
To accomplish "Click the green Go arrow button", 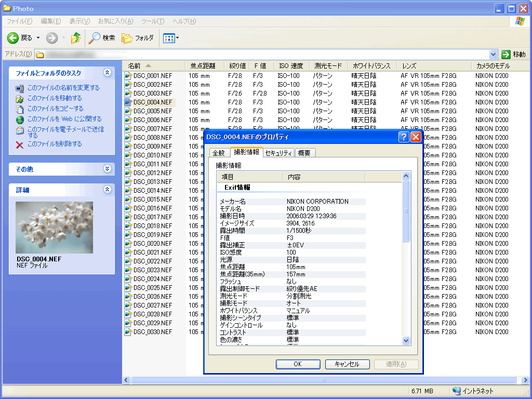I will tap(506, 54).
